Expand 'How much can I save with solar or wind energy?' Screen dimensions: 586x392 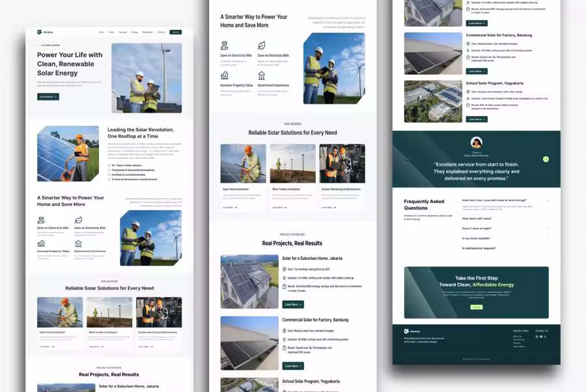(505, 201)
